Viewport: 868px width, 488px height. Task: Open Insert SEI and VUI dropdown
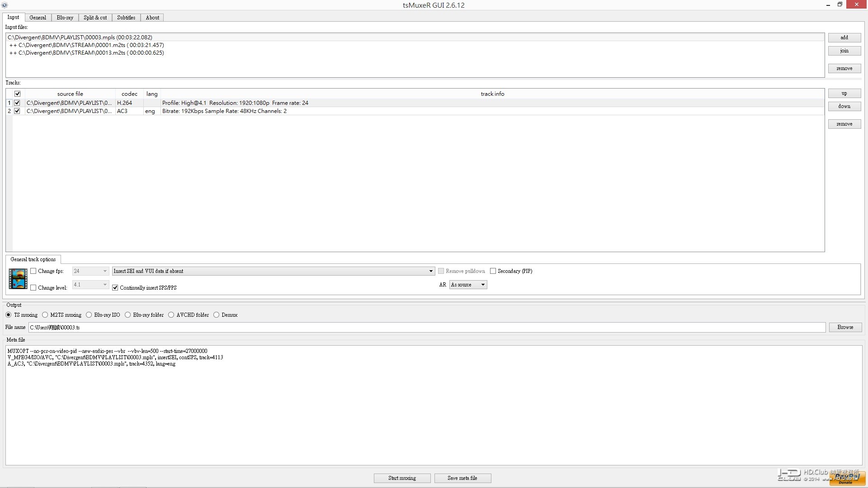tap(274, 271)
